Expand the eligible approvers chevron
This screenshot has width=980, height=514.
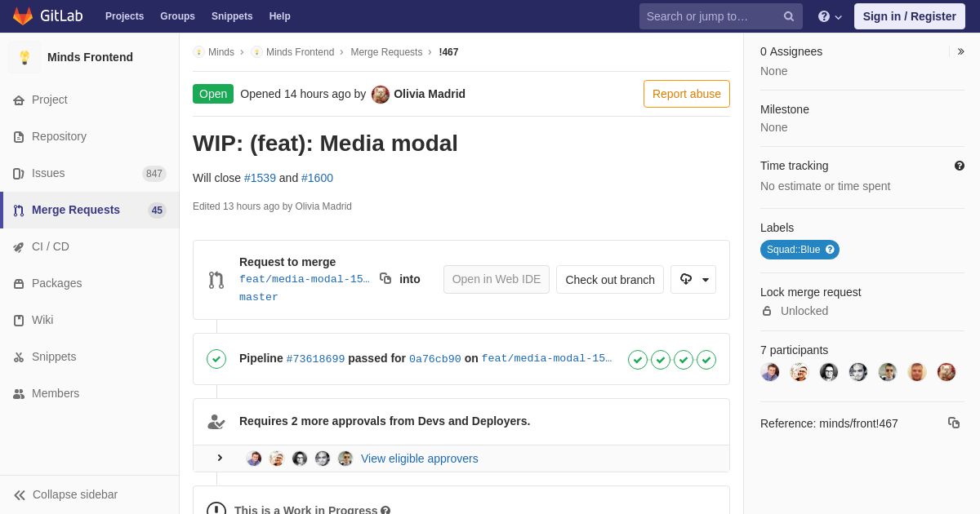220,458
